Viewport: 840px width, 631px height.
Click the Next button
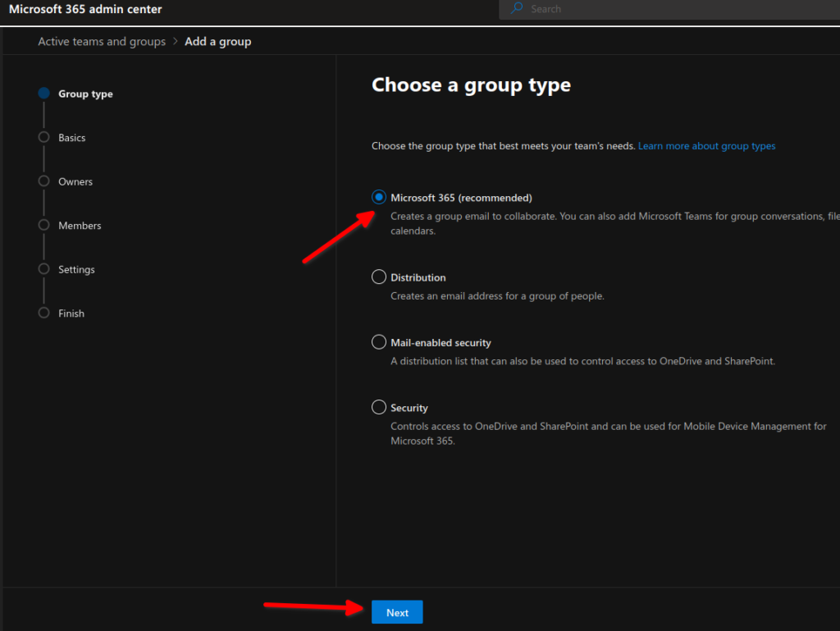[397, 612]
